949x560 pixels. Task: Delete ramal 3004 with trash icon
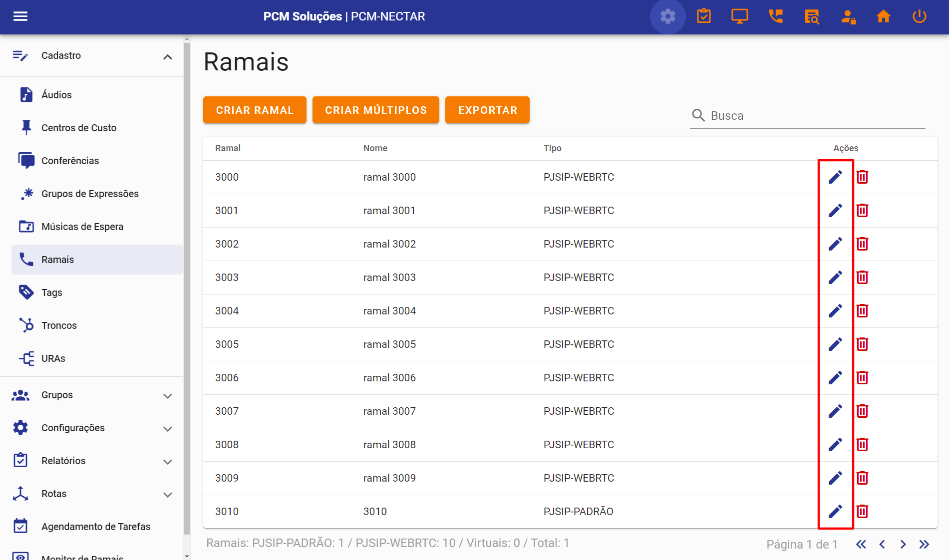[x=862, y=311]
